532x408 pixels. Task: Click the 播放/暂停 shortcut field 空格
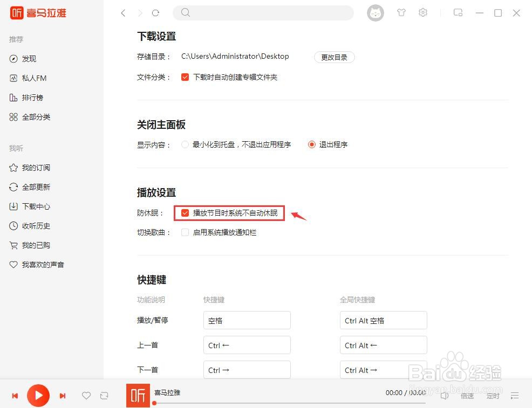click(247, 320)
